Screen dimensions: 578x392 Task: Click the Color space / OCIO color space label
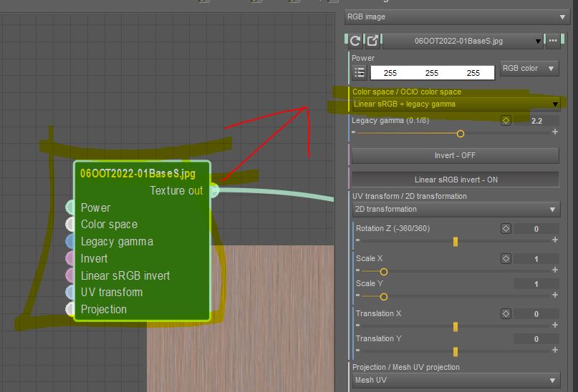[407, 92]
